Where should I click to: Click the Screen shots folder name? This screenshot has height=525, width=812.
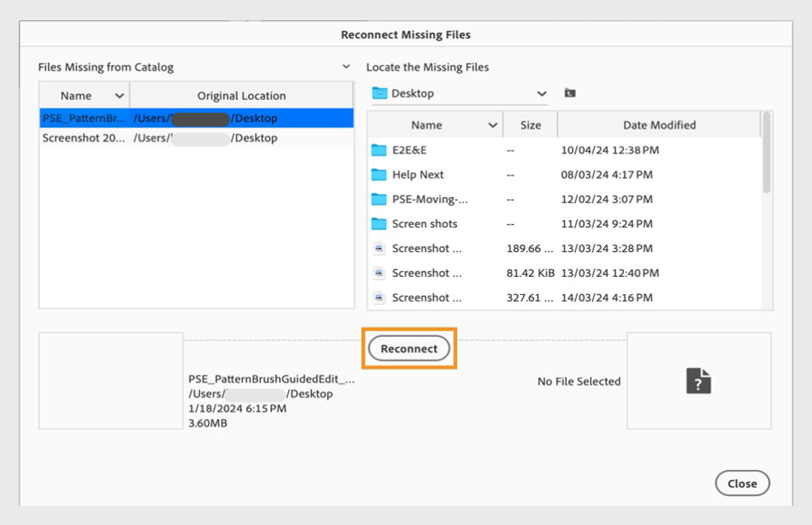(x=425, y=224)
